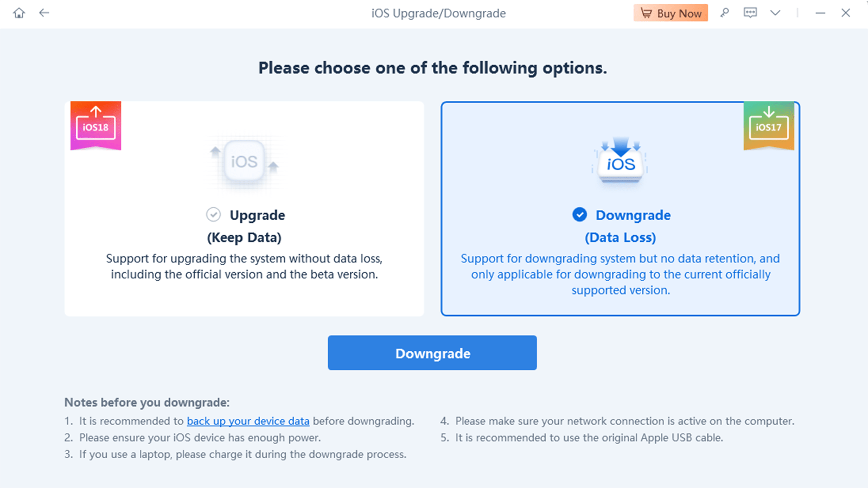Click the key registration icon
Viewport: 868px width, 488px height.
tap(725, 12)
